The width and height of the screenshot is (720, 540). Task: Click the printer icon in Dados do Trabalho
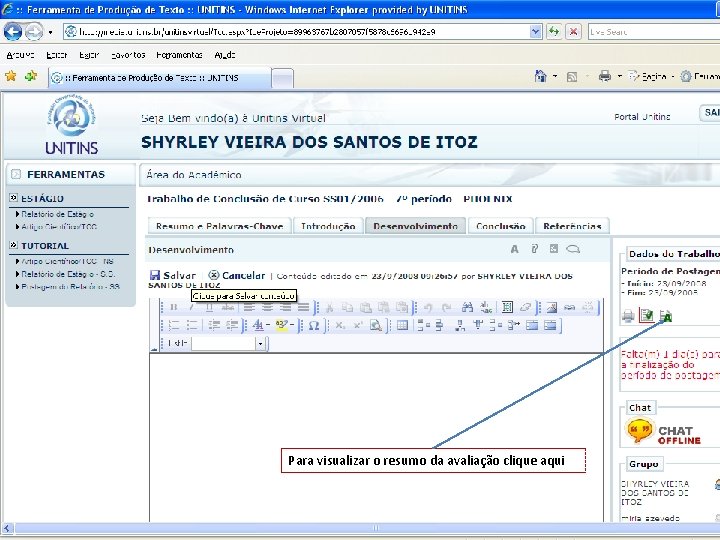tap(628, 316)
